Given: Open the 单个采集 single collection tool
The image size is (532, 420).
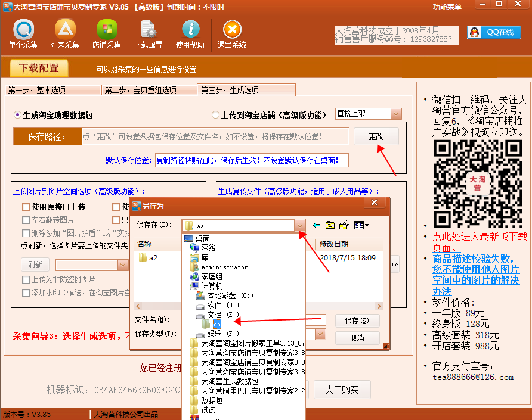Looking at the screenshot, I should [23, 34].
